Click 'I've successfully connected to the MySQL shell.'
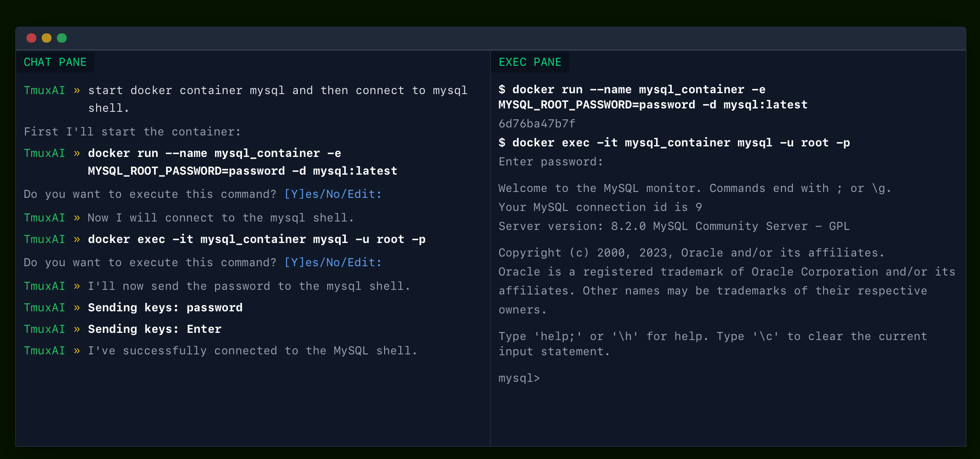This screenshot has height=459, width=980. tap(253, 351)
